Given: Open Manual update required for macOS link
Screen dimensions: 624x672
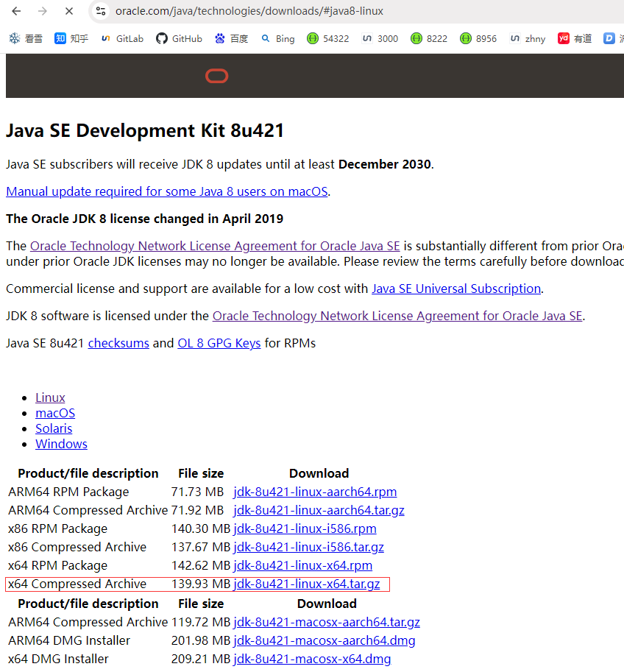Looking at the screenshot, I should tap(167, 191).
